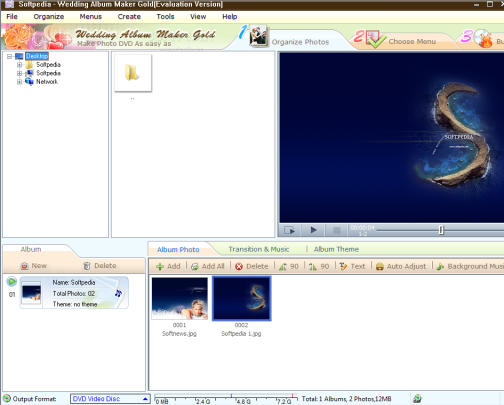Click the Network globe icon
Viewport: 504px width, 405px height.
29,81
